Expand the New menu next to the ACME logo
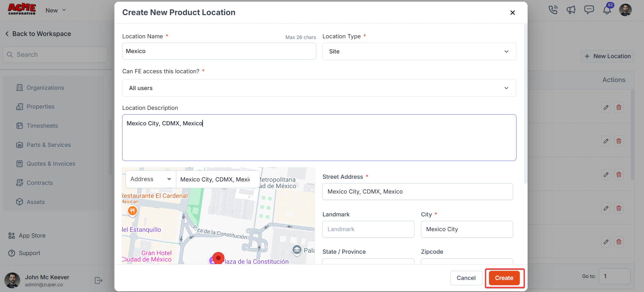 coord(56,10)
